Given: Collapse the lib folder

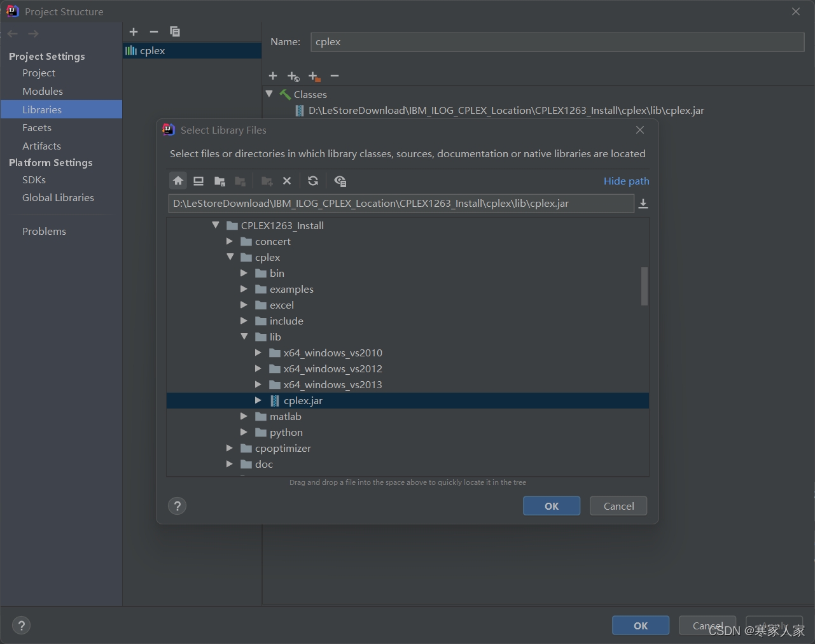Looking at the screenshot, I should pyautogui.click(x=244, y=337).
